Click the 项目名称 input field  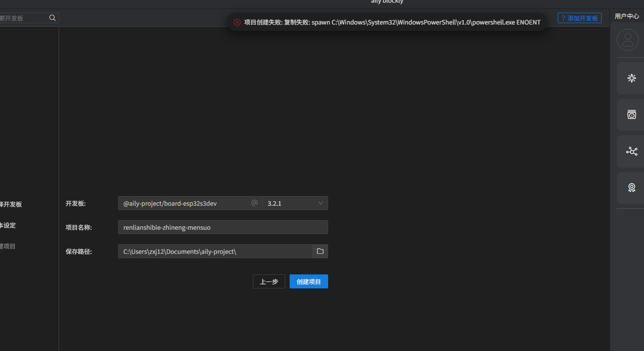[x=223, y=227]
